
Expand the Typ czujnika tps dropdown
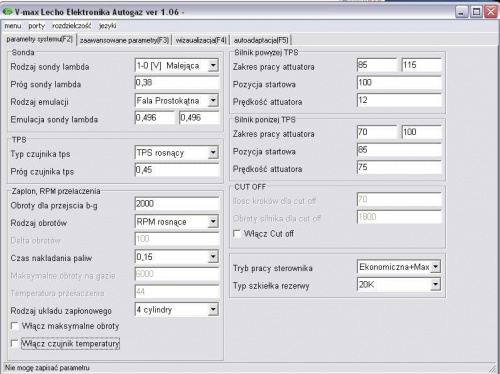coord(213,153)
